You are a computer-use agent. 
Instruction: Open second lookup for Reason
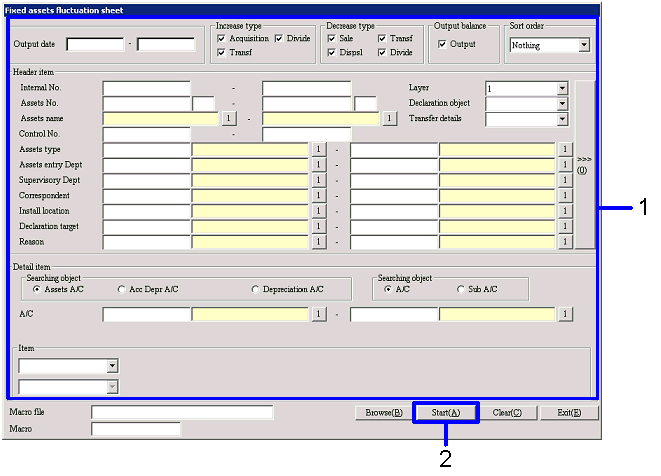(x=565, y=242)
